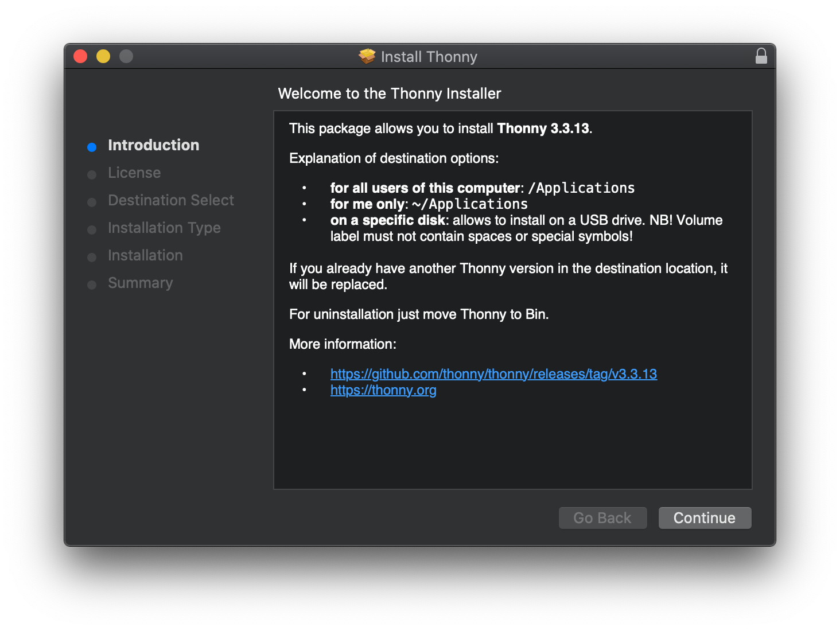Select the License step in the sidebar
Screen dimensions: 840x631
click(x=134, y=173)
